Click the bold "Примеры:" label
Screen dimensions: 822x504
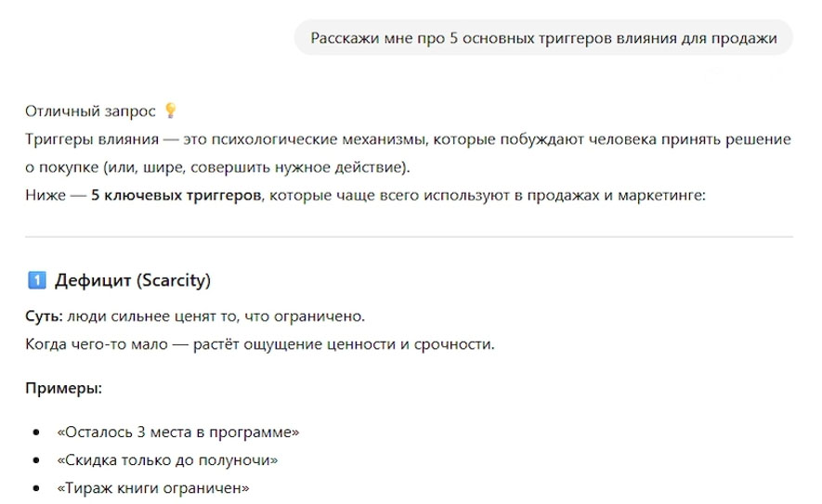pyautogui.click(x=63, y=388)
